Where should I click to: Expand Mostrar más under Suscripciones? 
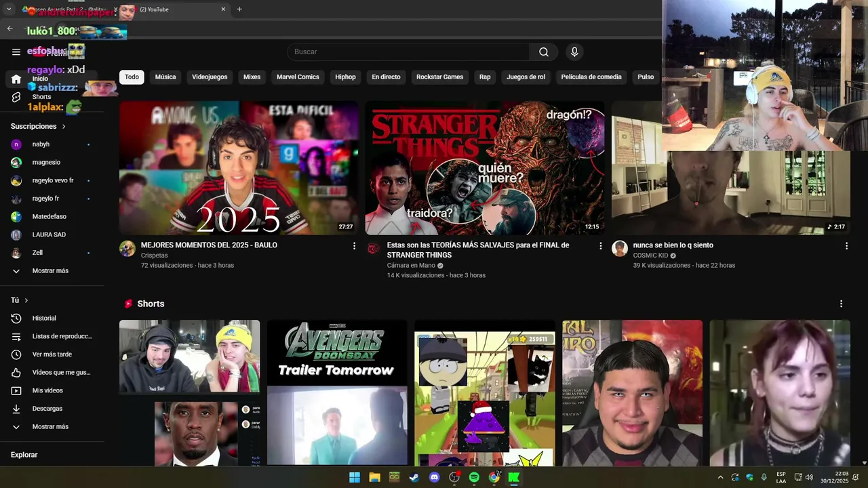[50, 270]
